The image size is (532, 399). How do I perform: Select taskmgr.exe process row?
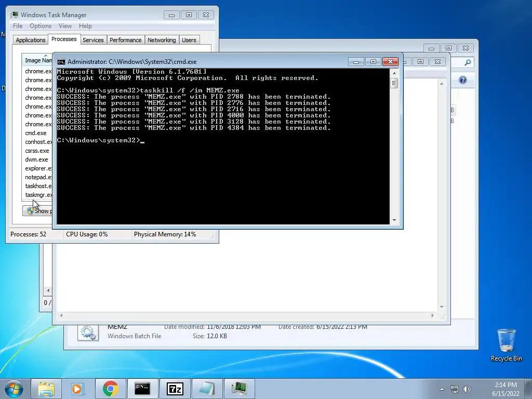coord(37,195)
